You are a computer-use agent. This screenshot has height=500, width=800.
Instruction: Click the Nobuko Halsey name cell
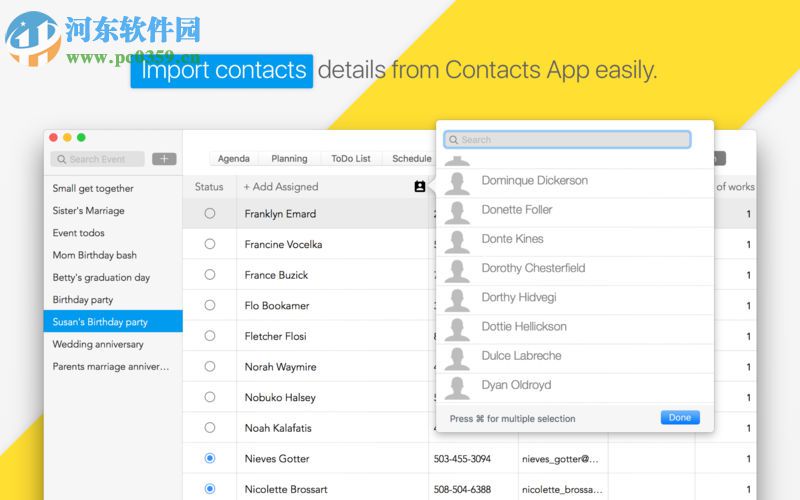coord(332,397)
